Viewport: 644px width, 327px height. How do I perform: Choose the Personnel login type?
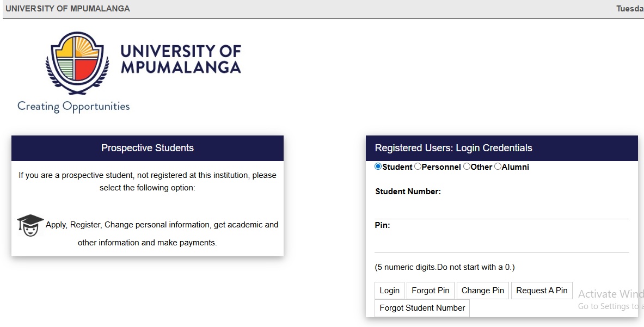click(x=418, y=167)
